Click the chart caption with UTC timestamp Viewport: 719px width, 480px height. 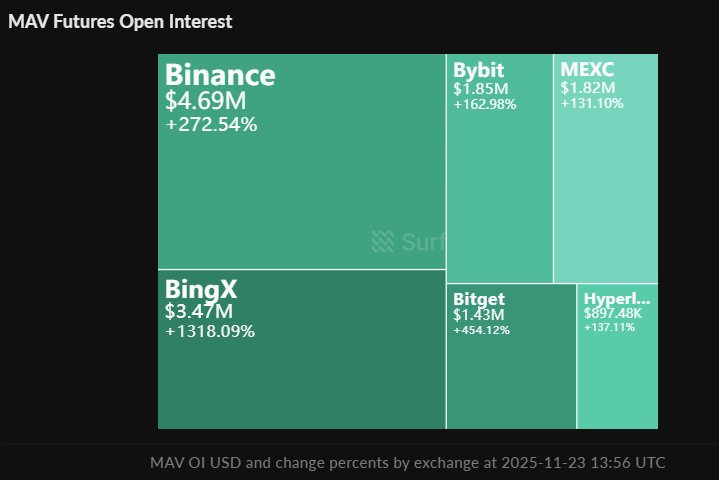pos(407,463)
